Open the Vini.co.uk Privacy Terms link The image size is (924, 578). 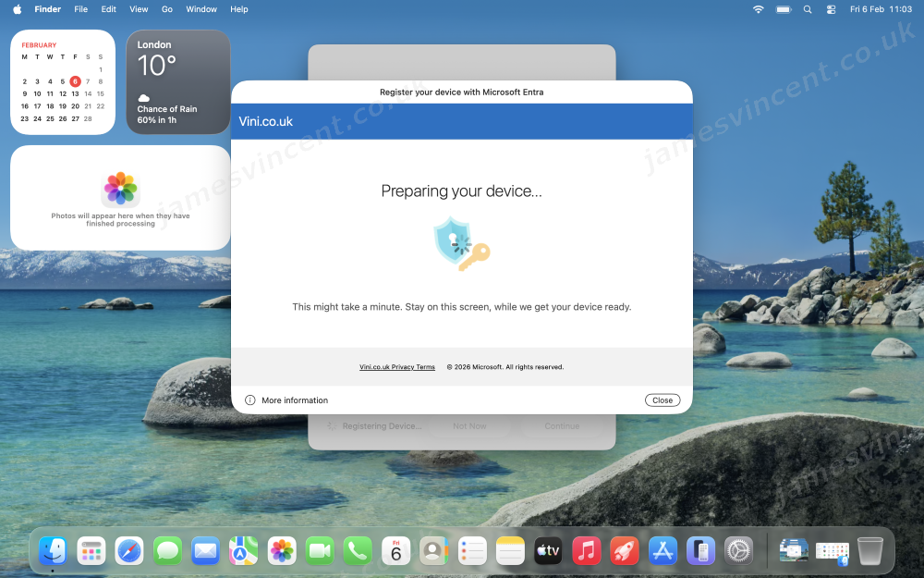click(x=397, y=367)
